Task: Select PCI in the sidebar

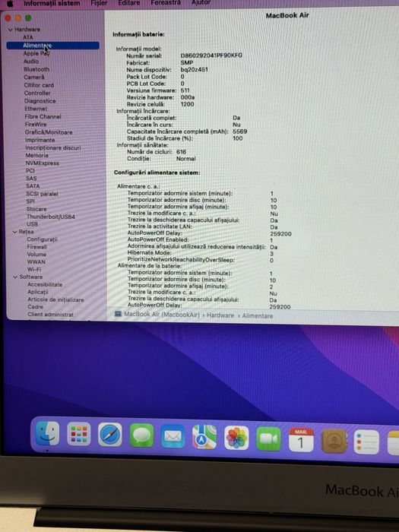Action: point(30,170)
